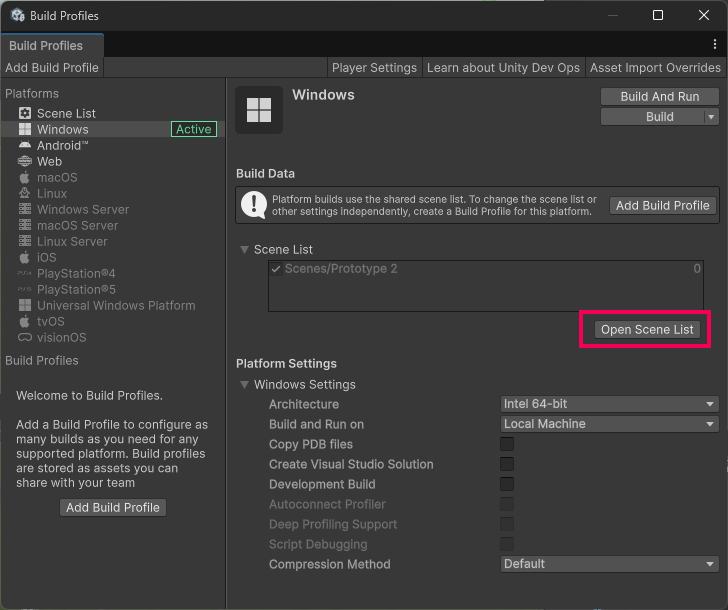Select the Windows platform icon in sidebar
Viewport: 728px width, 610px height.
[x=25, y=130]
